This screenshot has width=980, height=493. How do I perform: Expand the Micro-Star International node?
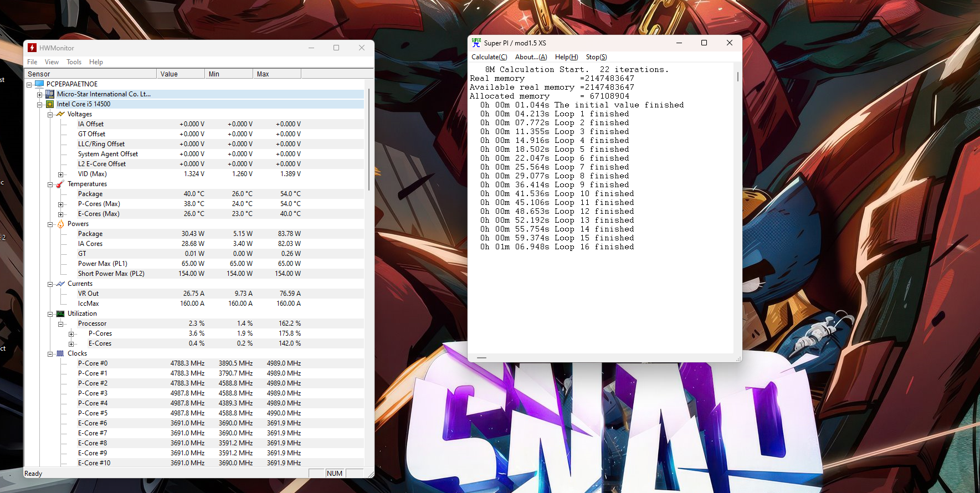[40, 94]
